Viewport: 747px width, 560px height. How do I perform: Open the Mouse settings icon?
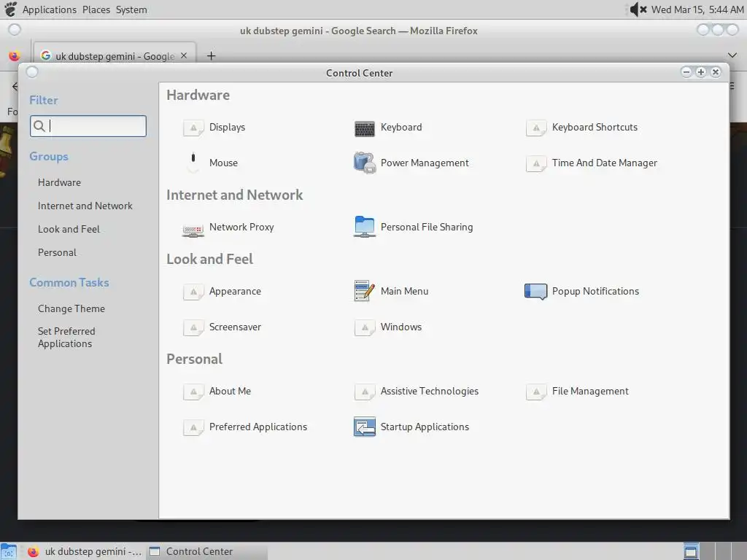pyautogui.click(x=193, y=163)
